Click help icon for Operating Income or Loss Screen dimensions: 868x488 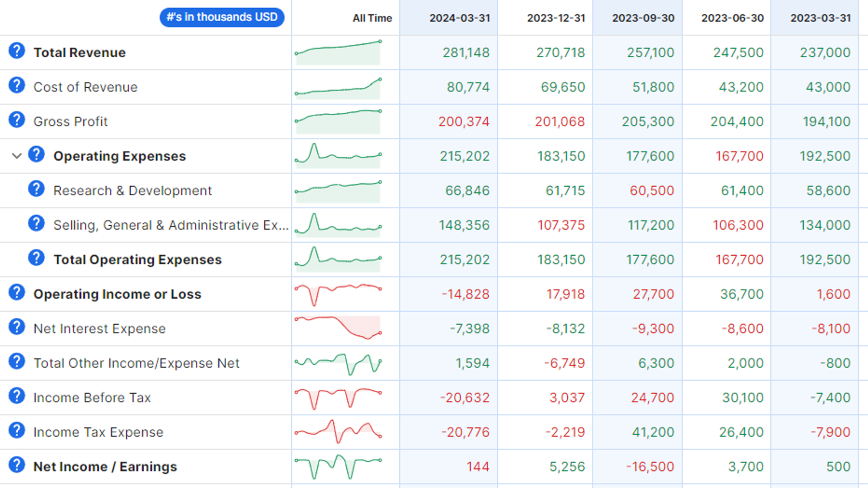pos(16,293)
